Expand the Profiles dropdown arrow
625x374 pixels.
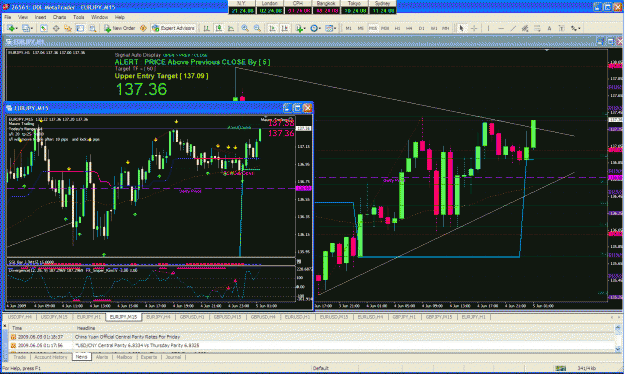coord(32,29)
